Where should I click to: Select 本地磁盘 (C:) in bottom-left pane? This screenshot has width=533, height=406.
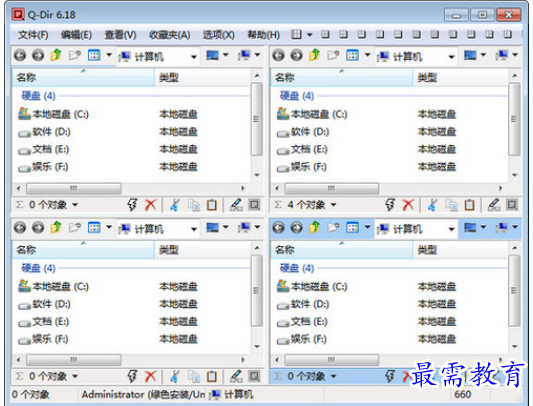tap(54, 286)
